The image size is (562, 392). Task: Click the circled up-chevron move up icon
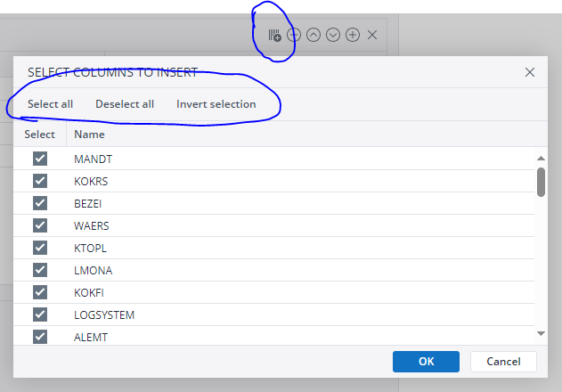point(314,35)
